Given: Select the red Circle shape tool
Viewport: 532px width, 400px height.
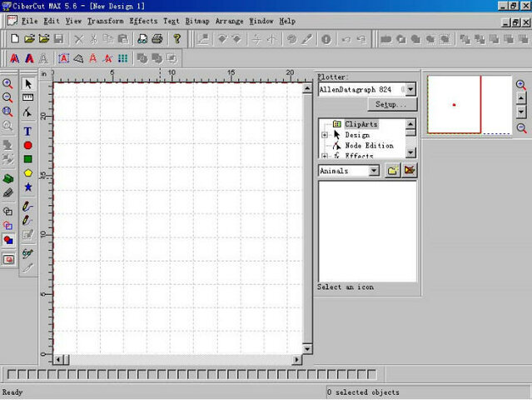Looking at the screenshot, I should (28, 145).
